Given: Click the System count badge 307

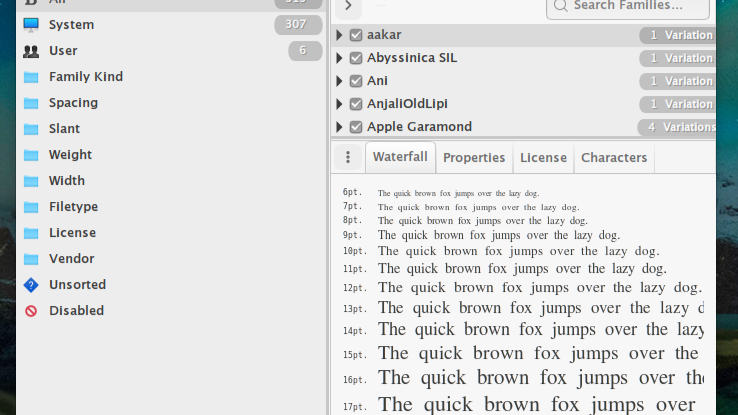Looking at the screenshot, I should [x=298, y=24].
